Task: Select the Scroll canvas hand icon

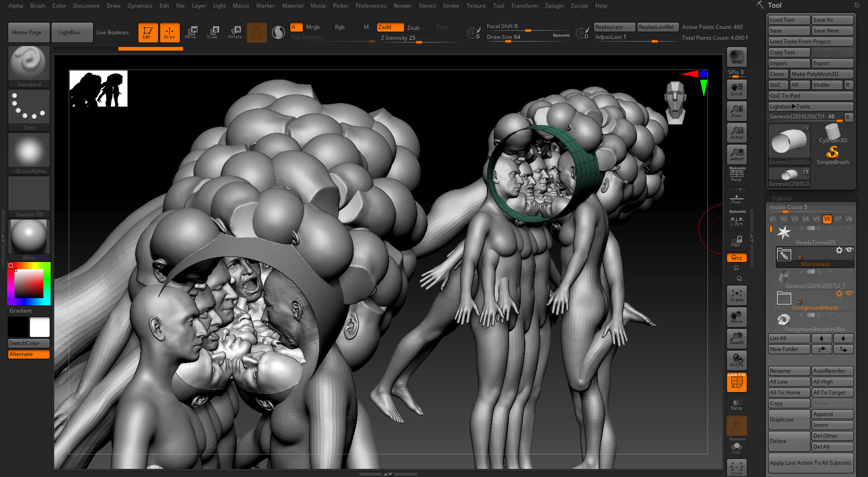Action: [x=736, y=89]
